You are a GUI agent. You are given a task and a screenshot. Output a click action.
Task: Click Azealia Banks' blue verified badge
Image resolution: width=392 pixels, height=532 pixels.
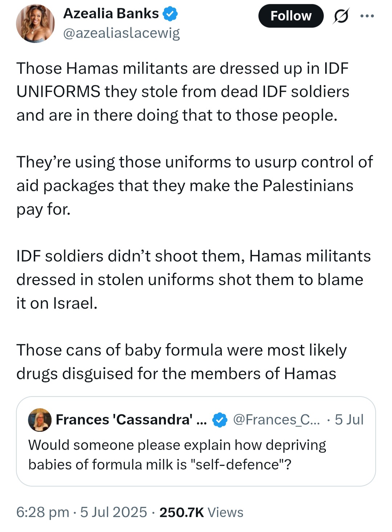pos(170,14)
